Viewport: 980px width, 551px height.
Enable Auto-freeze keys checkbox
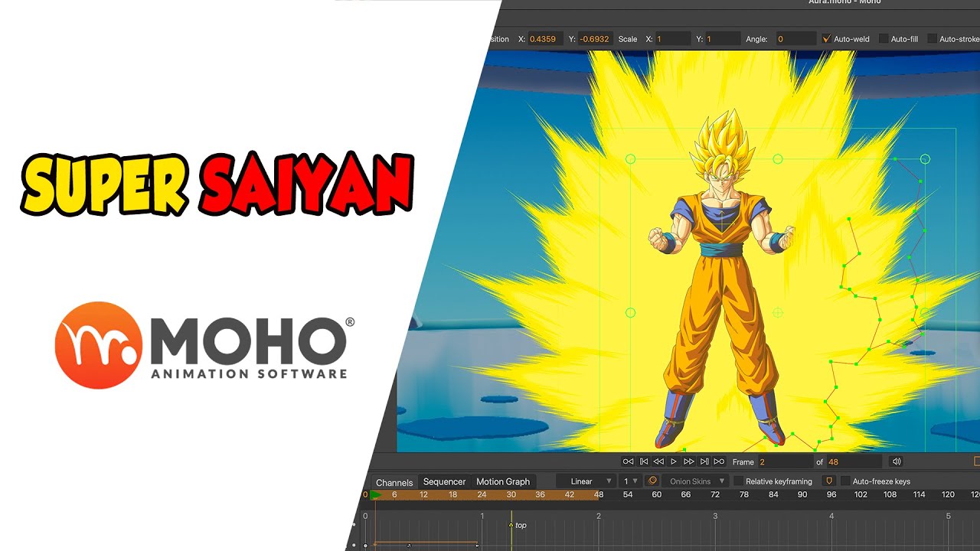point(845,481)
